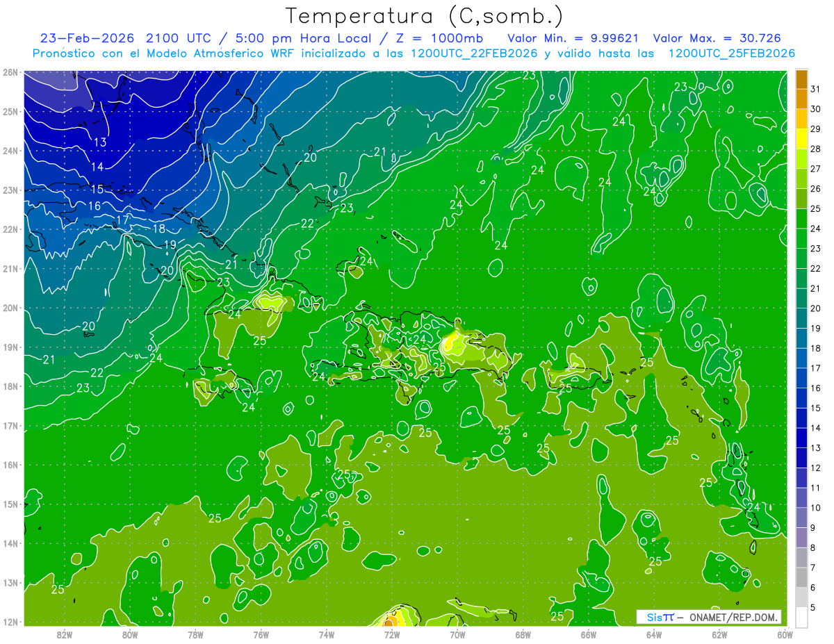Click the '18N' latitude axis label
The width and height of the screenshot is (834, 644).
click(10, 386)
